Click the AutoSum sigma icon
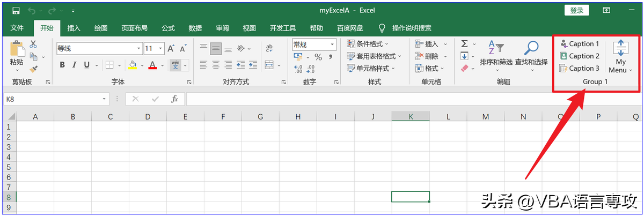Screen dimensions: 644x216 click(x=465, y=44)
